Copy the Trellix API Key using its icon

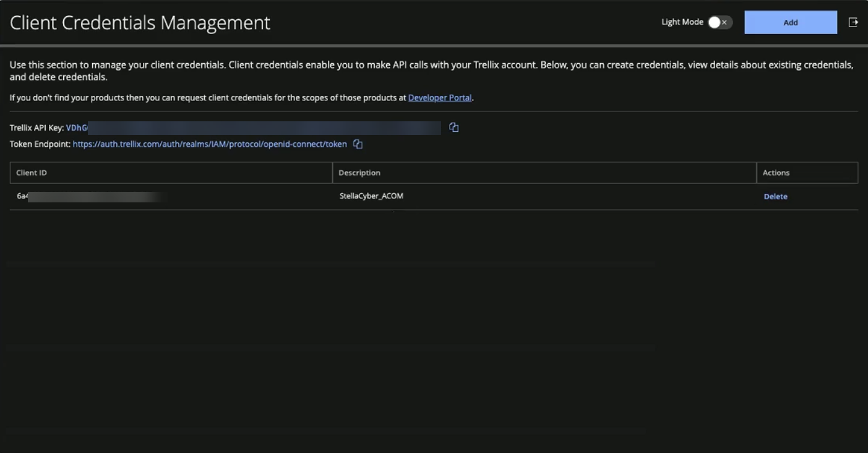(x=453, y=127)
